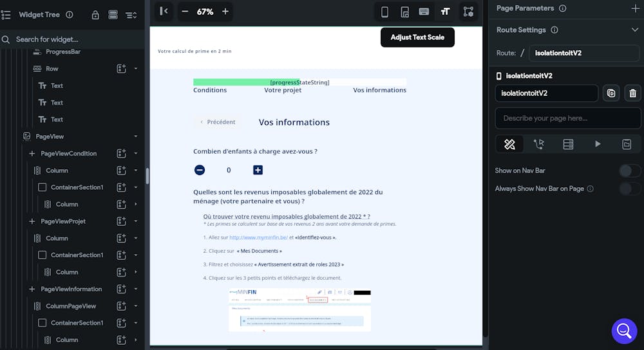Toggle Show on Nav Bar switch
This screenshot has width=644, height=350.
(x=629, y=170)
